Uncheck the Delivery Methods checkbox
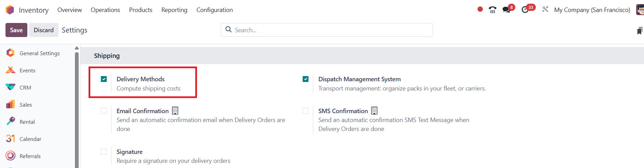 pos(104,79)
